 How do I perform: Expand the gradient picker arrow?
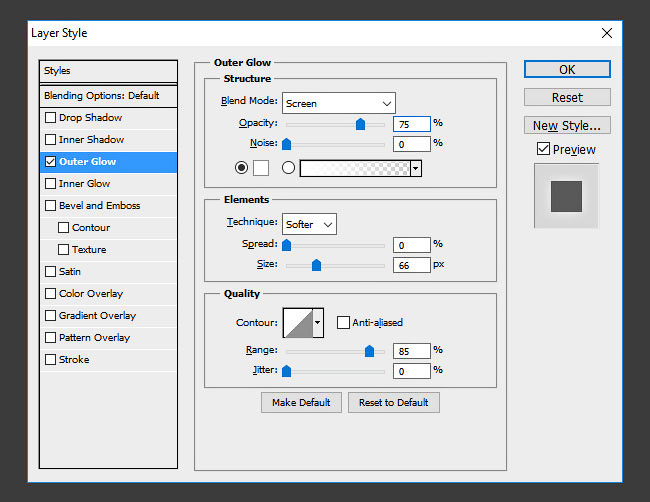pos(416,168)
